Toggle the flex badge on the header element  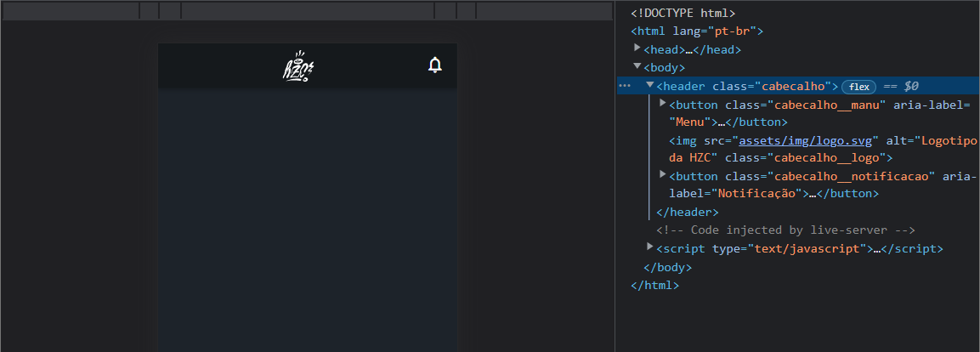click(858, 87)
